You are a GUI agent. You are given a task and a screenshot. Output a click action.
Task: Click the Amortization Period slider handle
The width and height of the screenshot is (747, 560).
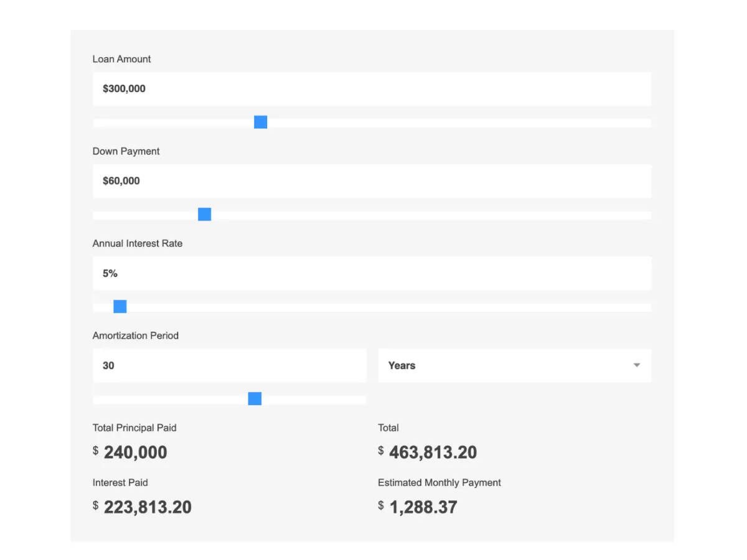[255, 399]
